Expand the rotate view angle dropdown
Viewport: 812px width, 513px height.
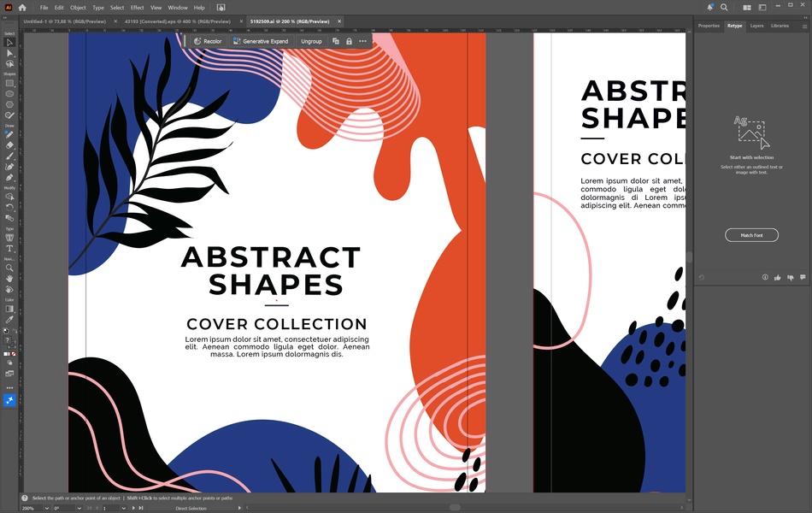pos(79,509)
